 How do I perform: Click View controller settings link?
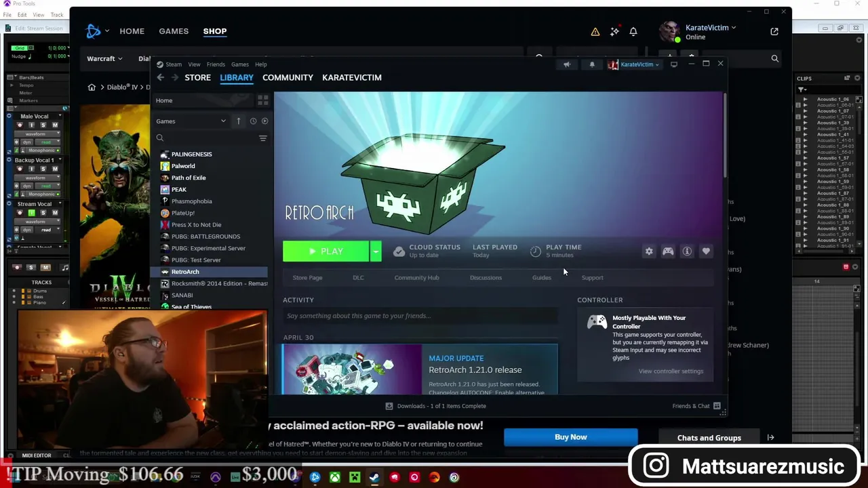(x=671, y=371)
